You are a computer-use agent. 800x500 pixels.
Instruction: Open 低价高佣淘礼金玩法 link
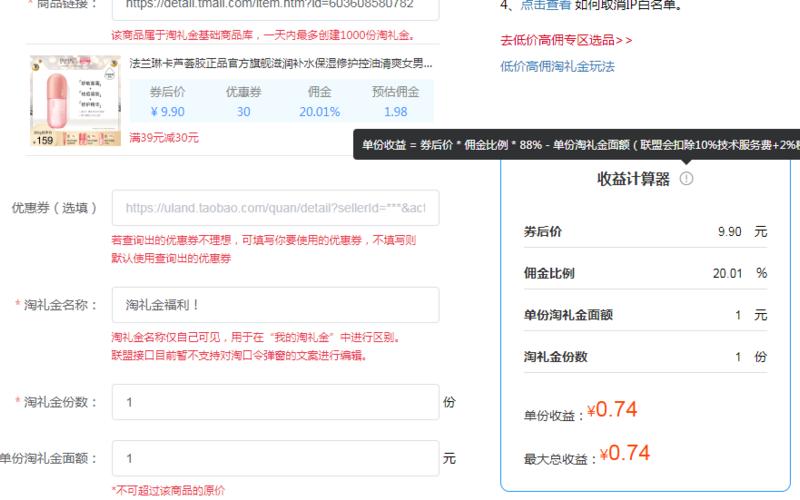pyautogui.click(x=557, y=66)
